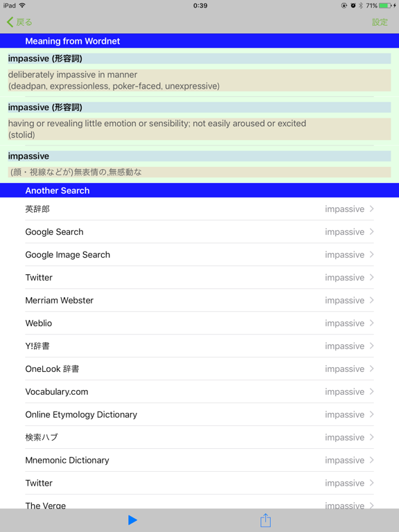Tap chevron on Merriam Webster row
The height and width of the screenshot is (532, 399).
(x=371, y=300)
